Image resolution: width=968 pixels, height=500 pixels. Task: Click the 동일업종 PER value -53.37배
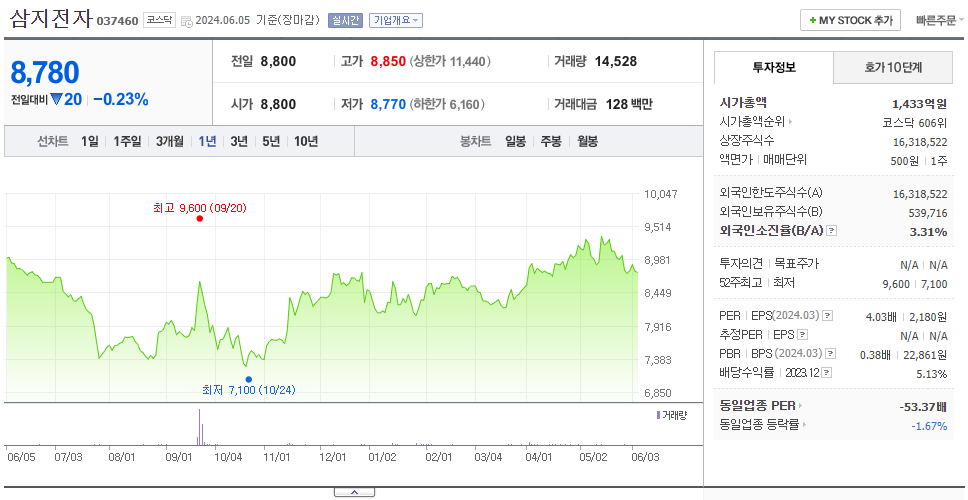(924, 407)
